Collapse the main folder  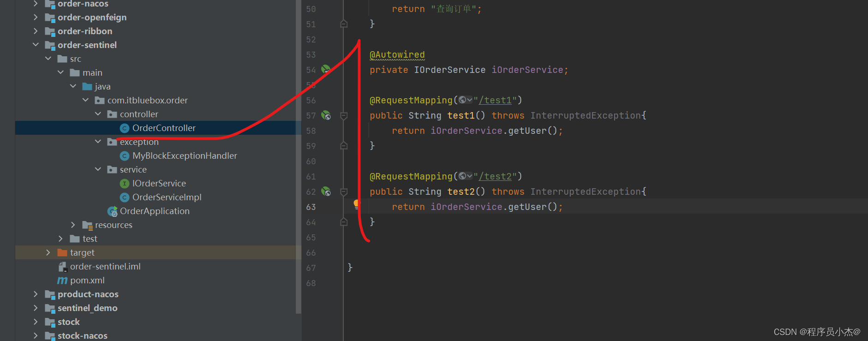click(x=60, y=72)
